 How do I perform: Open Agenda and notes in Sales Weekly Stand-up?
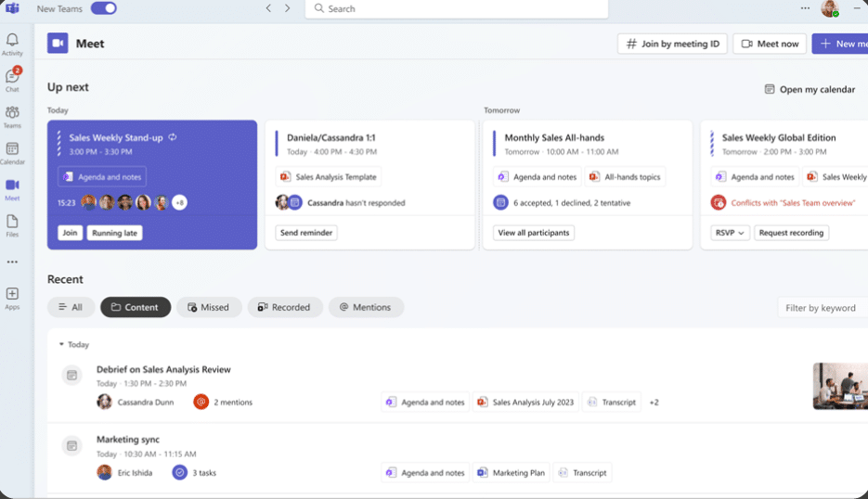(x=102, y=177)
